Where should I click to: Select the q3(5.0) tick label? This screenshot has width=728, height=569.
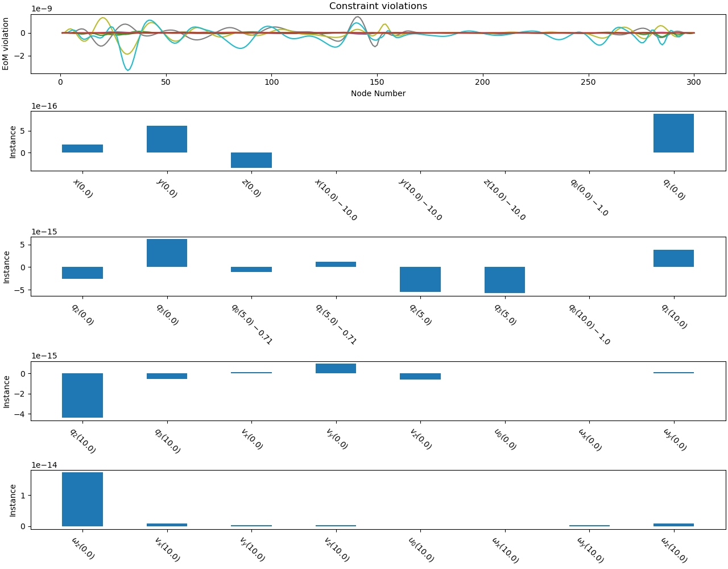point(504,315)
